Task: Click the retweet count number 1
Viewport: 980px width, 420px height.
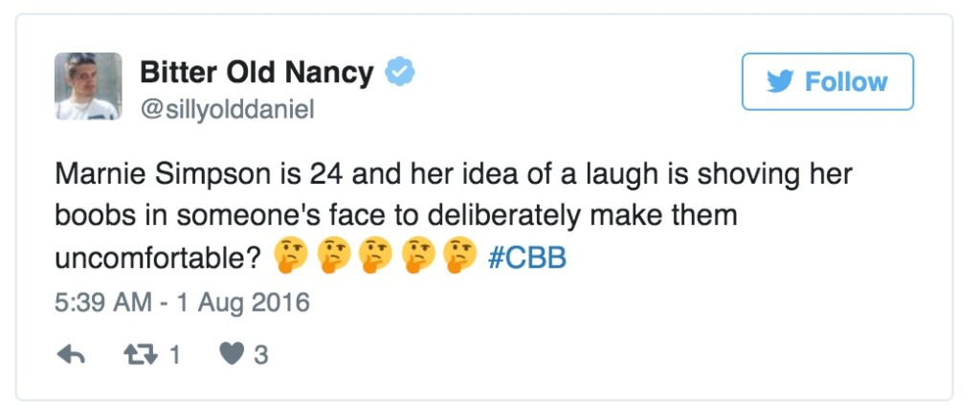Action: 175,356
